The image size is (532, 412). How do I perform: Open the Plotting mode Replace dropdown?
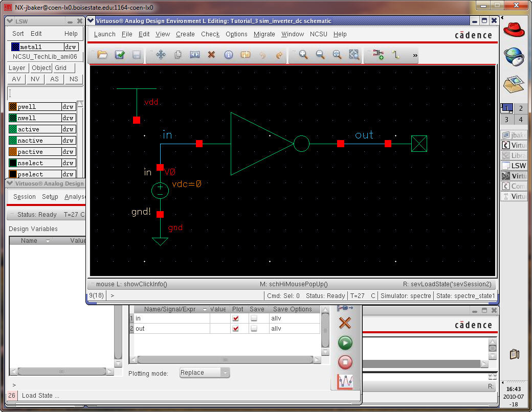point(205,373)
